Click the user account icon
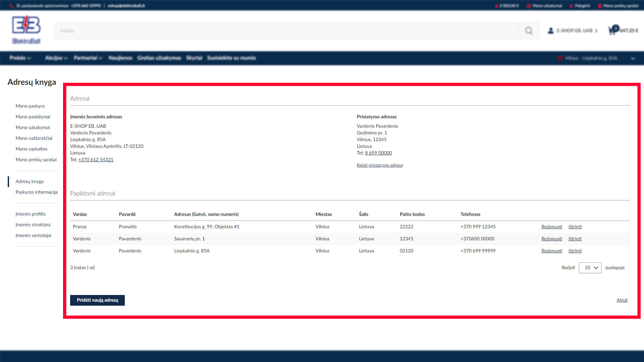Image resolution: width=644 pixels, height=362 pixels. click(x=550, y=31)
